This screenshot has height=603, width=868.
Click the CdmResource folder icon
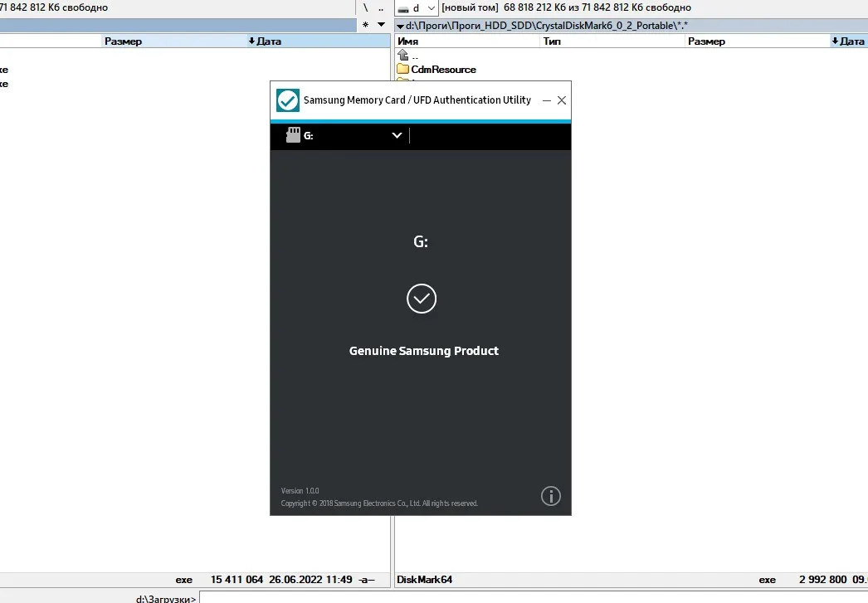pos(403,69)
